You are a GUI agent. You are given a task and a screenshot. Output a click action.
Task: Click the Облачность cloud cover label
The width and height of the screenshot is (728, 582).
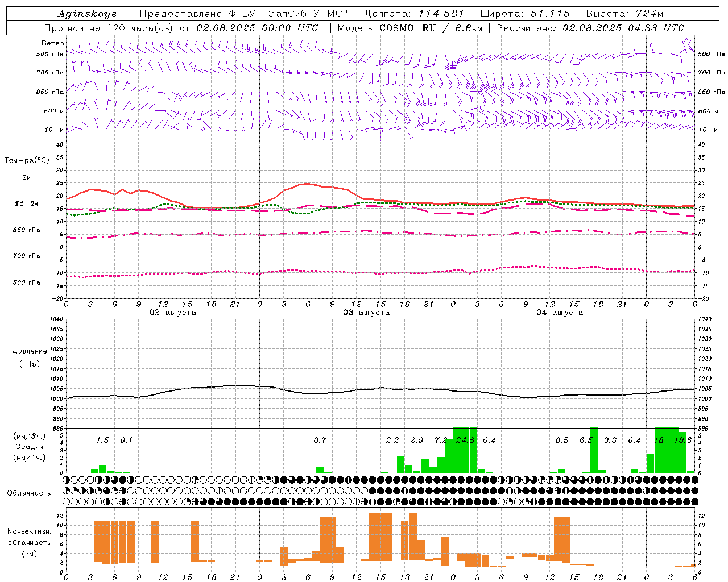click(x=29, y=493)
